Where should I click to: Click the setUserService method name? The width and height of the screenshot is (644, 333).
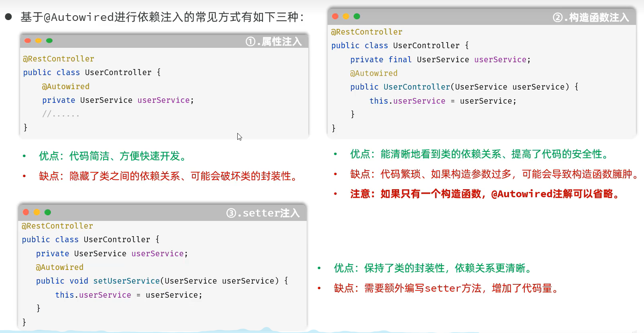(x=126, y=281)
